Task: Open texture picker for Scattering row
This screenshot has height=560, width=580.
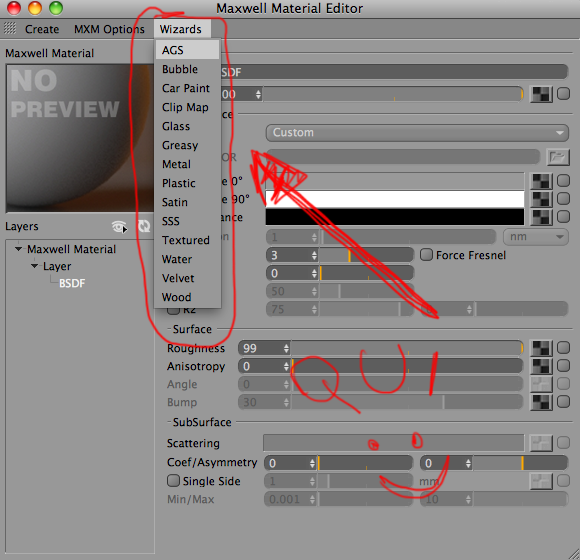Action: [x=541, y=443]
